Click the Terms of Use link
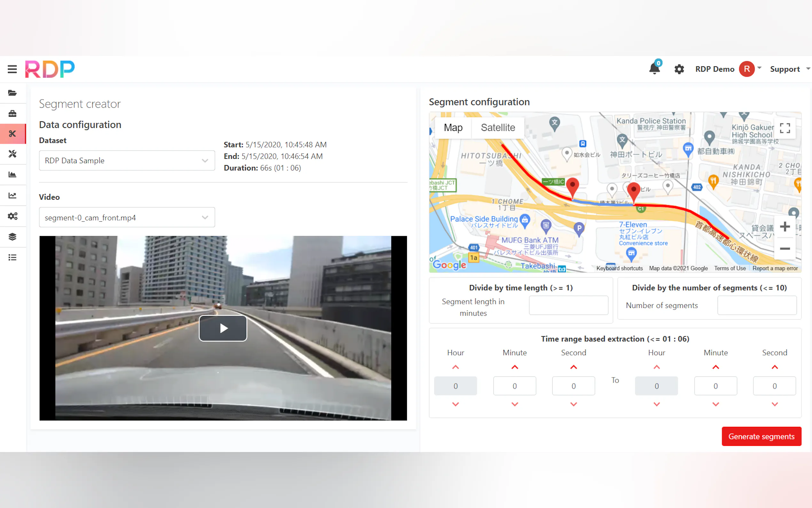812x508 pixels. click(730, 268)
